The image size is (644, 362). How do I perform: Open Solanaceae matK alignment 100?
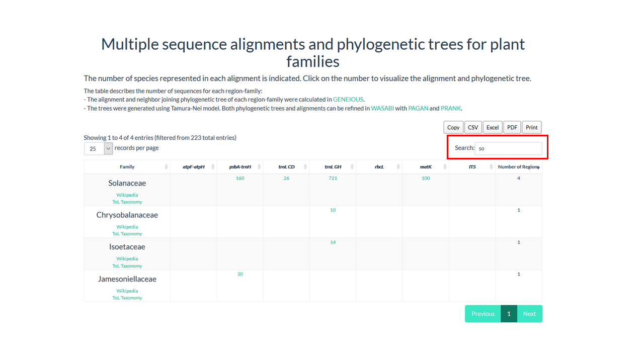(x=426, y=178)
